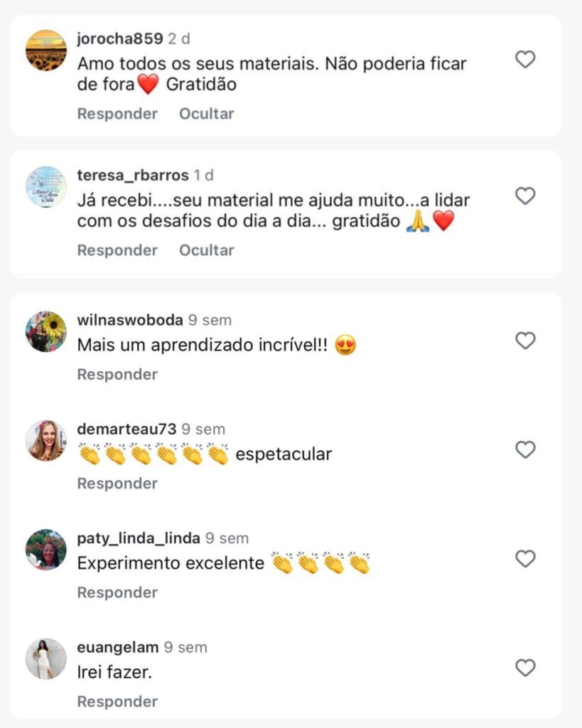Like teresa_rbarros's comment with the heart
Image resolution: width=582 pixels, height=728 pixels.
525,196
